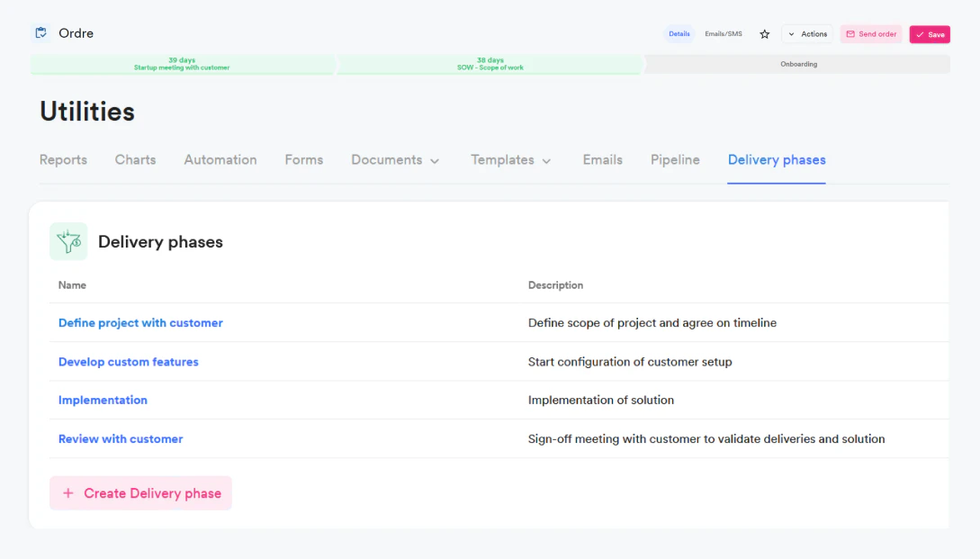Click the plus icon on Create Delivery phase
This screenshot has height=559, width=980.
[x=67, y=493]
